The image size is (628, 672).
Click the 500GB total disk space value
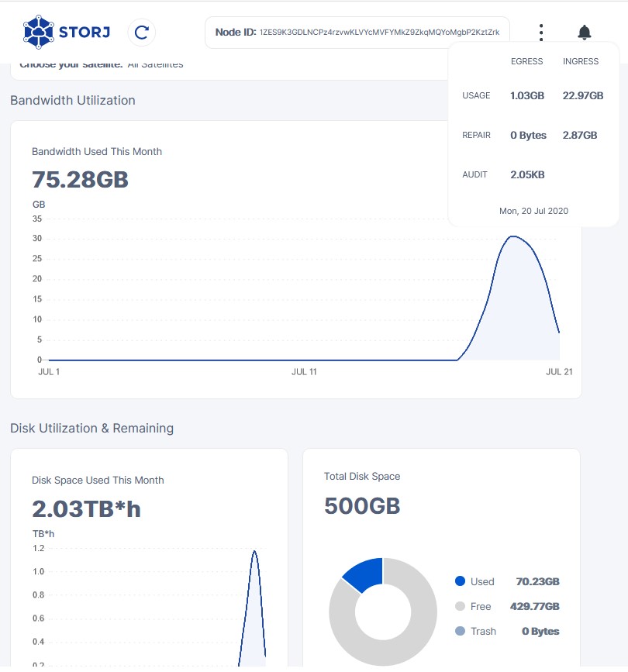pos(362,506)
